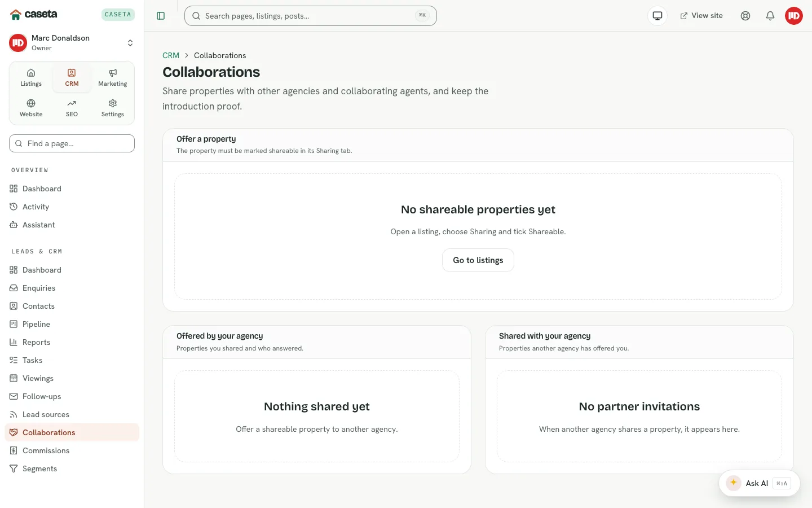Open the Reports page
Image resolution: width=812 pixels, height=508 pixels.
pos(72,342)
